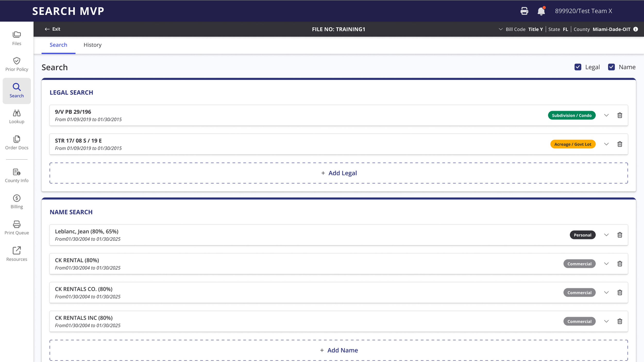644x362 pixels.
Task: Click the printer icon in header
Action: [x=524, y=11]
